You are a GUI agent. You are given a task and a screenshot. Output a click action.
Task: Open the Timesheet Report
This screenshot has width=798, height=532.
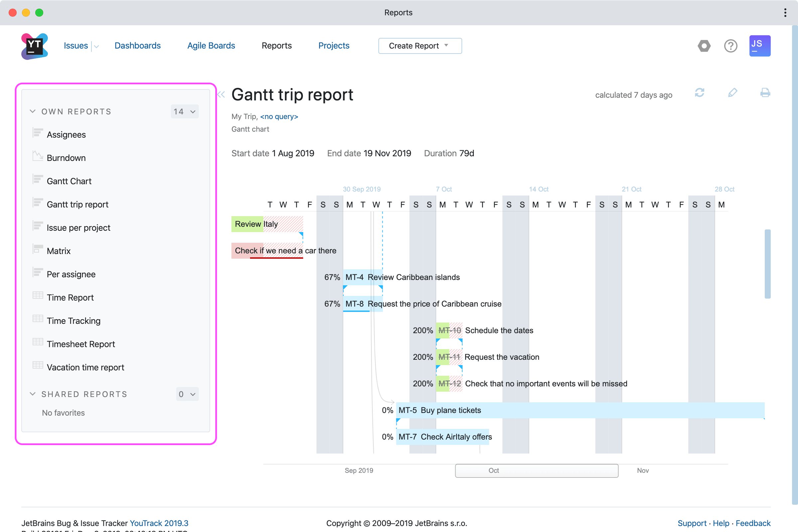point(81,344)
